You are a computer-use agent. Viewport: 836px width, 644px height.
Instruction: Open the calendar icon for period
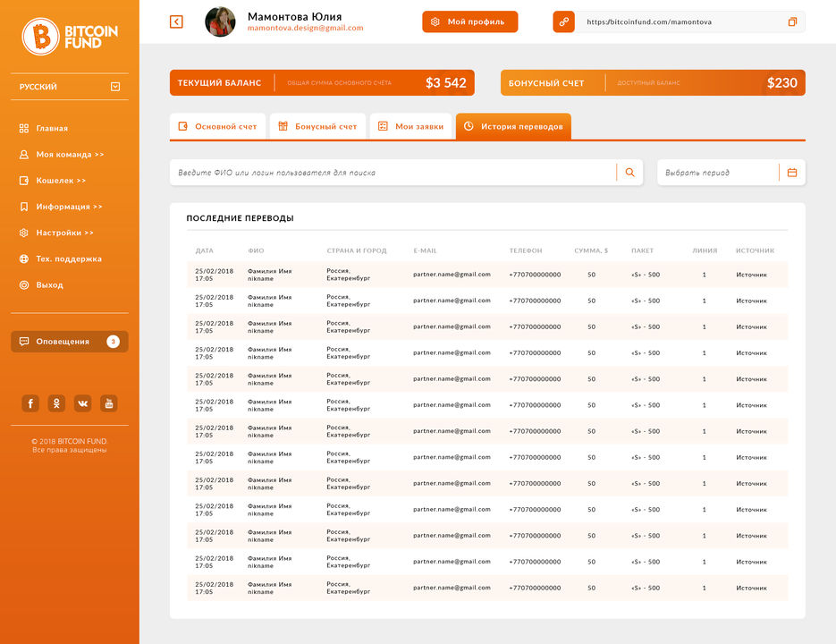792,173
